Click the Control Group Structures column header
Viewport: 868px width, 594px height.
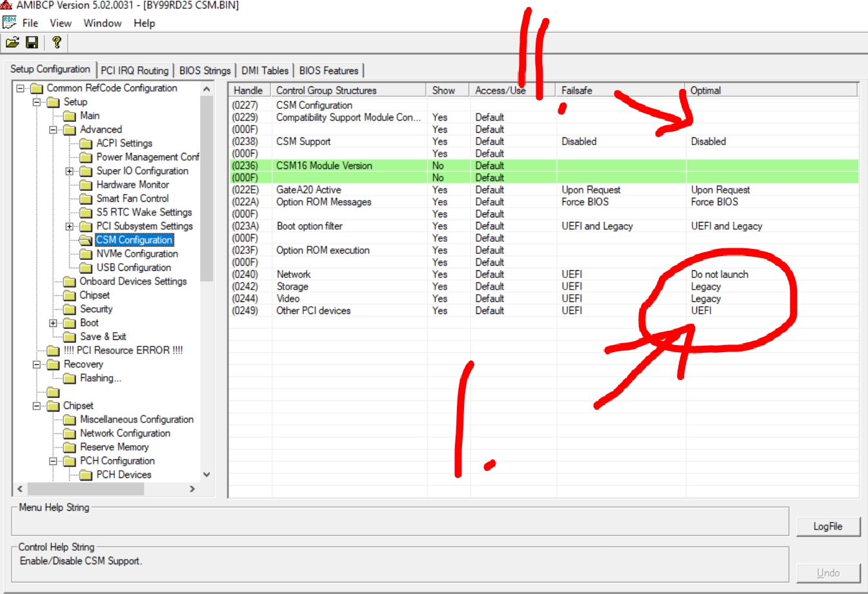(x=348, y=90)
